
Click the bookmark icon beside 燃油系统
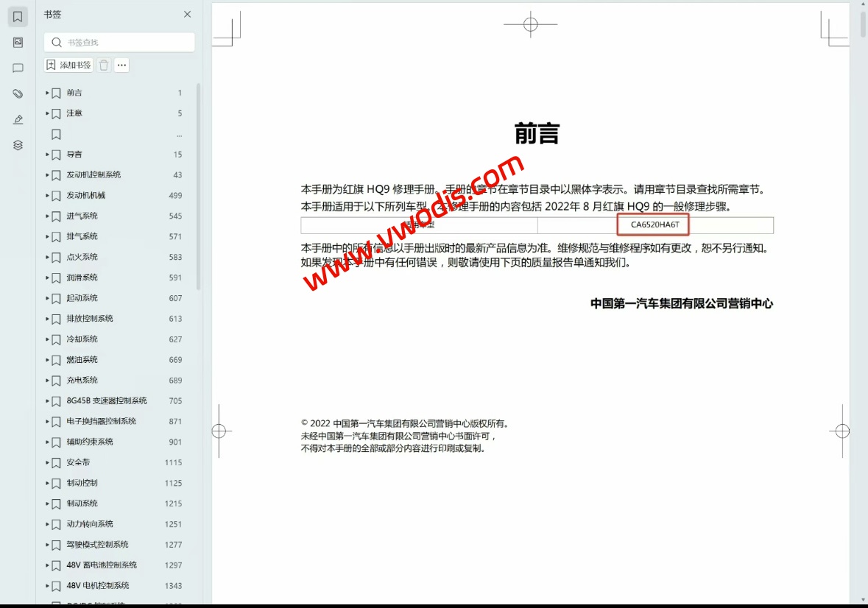click(56, 360)
